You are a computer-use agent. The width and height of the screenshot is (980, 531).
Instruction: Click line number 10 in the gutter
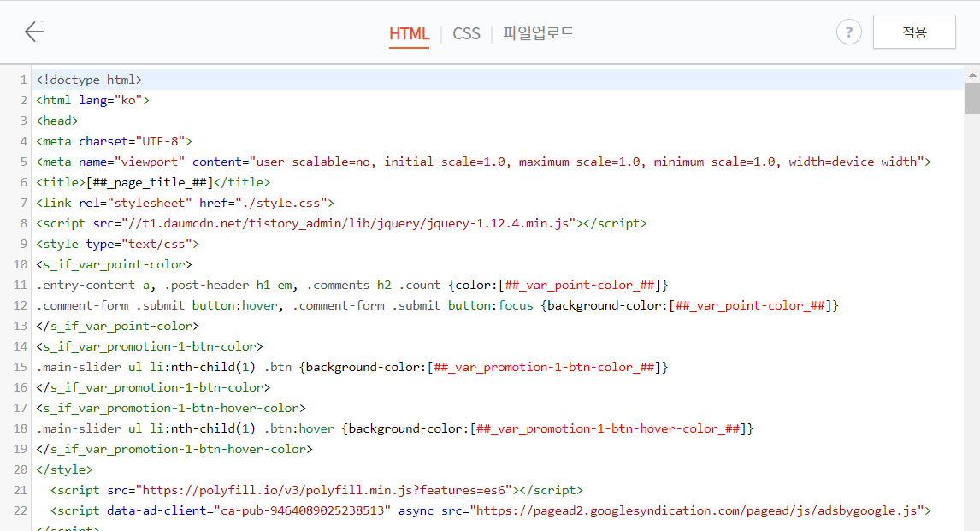pos(21,264)
